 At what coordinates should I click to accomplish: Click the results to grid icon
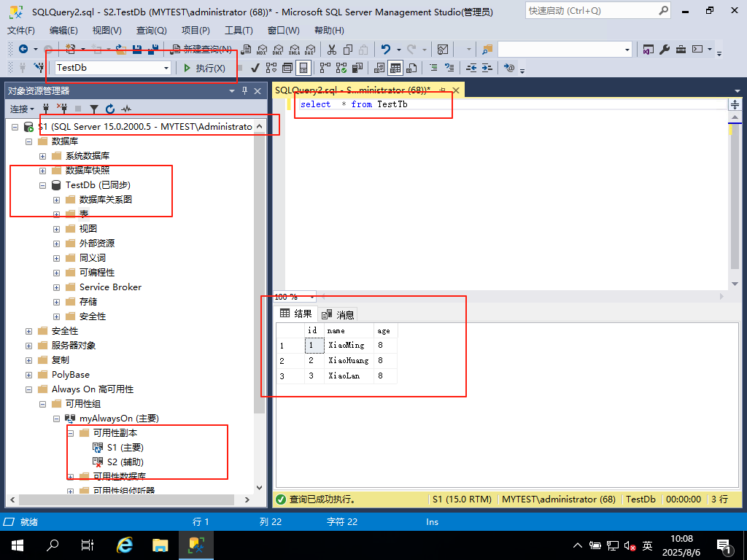click(395, 68)
